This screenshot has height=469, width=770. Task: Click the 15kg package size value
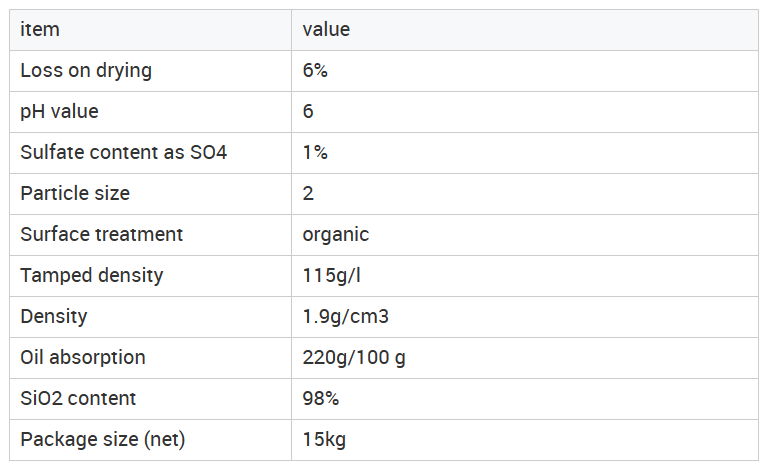[x=325, y=440]
